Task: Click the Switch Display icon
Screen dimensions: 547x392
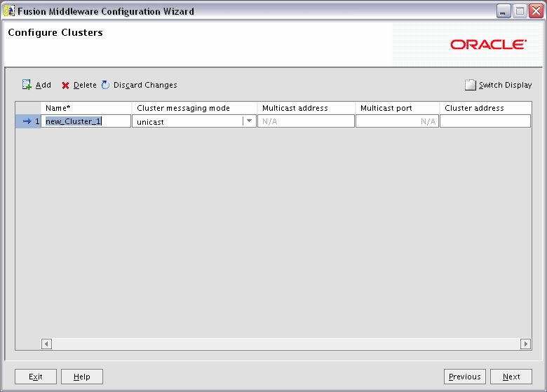Action: 471,85
